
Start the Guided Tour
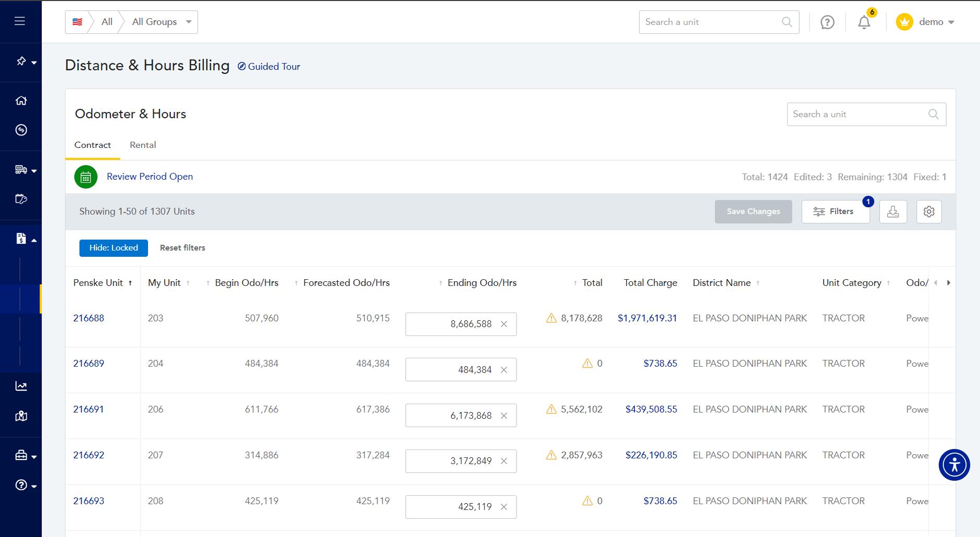point(269,66)
